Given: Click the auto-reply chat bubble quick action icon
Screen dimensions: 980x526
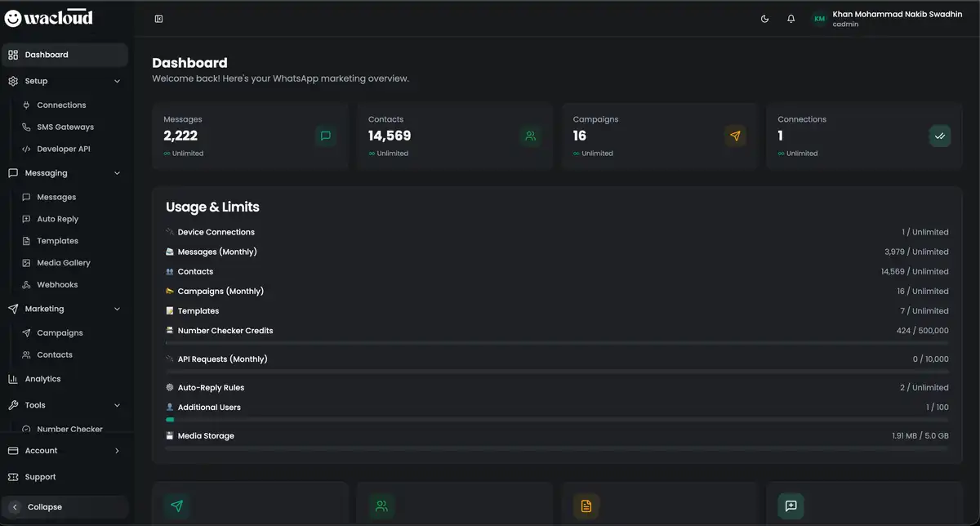Looking at the screenshot, I should click(x=790, y=506).
